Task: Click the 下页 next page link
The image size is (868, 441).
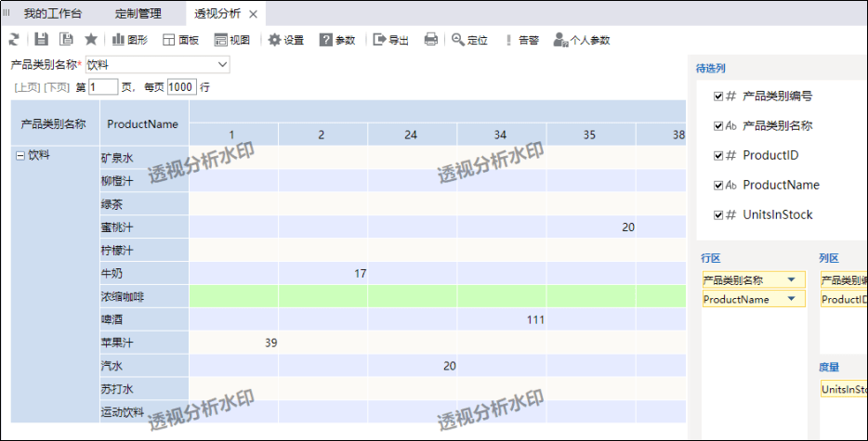Action: click(57, 87)
